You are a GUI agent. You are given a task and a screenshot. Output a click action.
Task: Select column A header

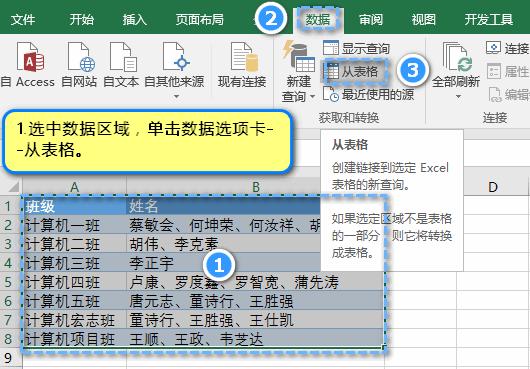point(74,187)
